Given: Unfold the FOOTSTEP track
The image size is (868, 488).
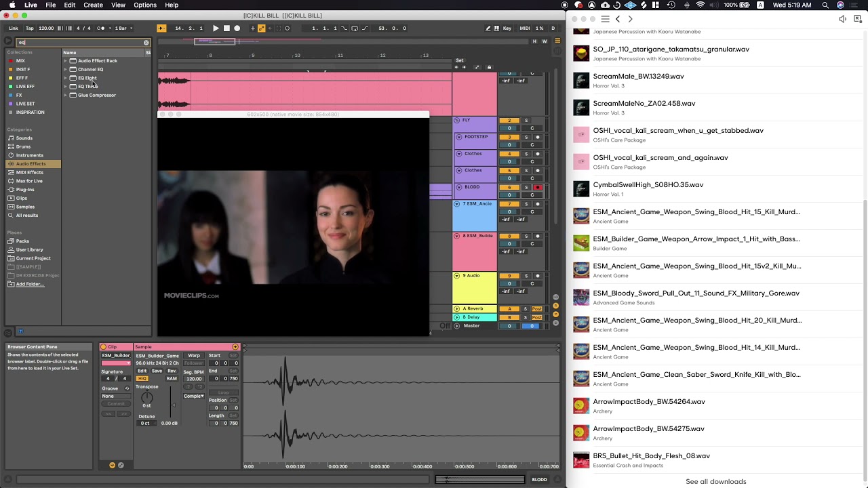Looking at the screenshot, I should (459, 137).
